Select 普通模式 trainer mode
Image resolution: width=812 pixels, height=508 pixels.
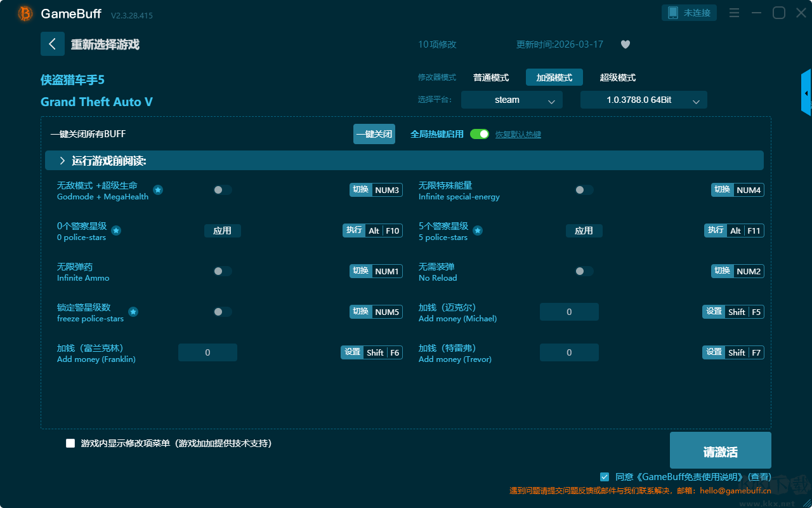pos(491,77)
